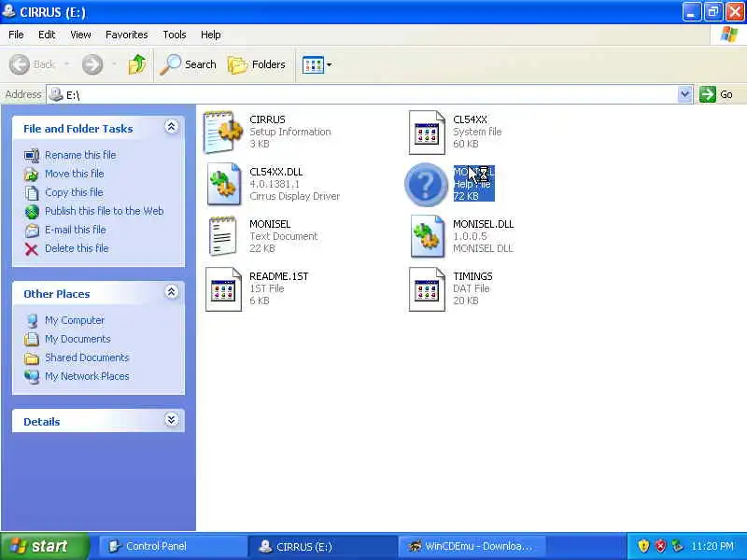Image resolution: width=747 pixels, height=560 pixels.
Task: Select the CL54XX.DLL file name text
Action: (x=275, y=172)
